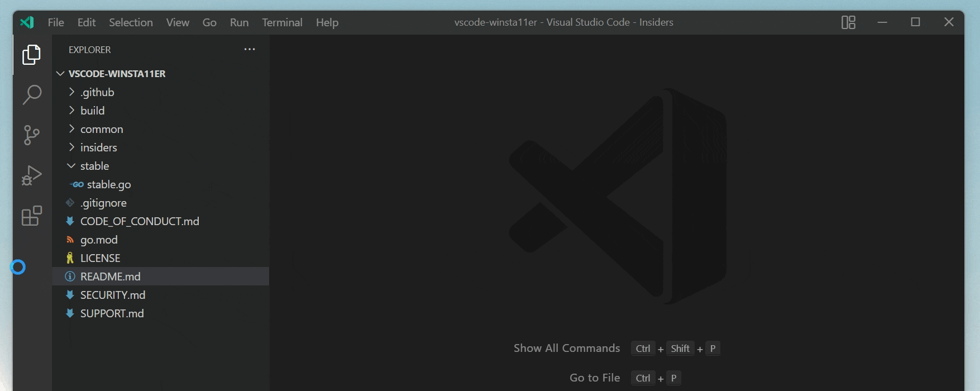Click the Go file icon beside stable.go
980x391 pixels.
click(x=77, y=184)
